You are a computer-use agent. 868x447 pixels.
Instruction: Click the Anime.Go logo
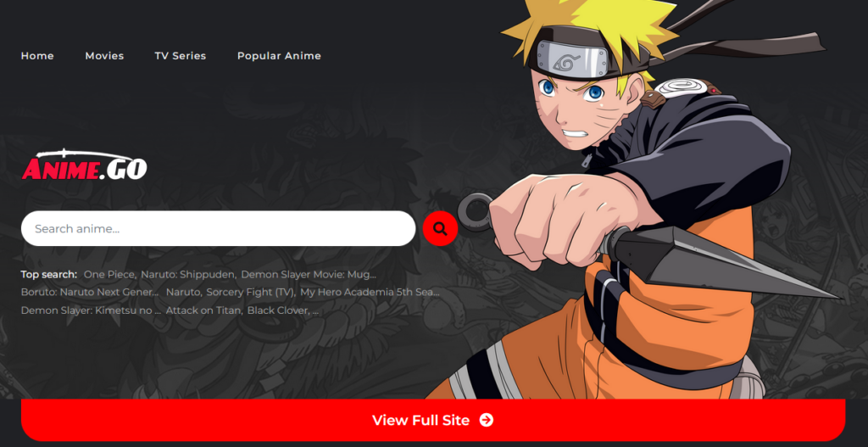point(84,165)
